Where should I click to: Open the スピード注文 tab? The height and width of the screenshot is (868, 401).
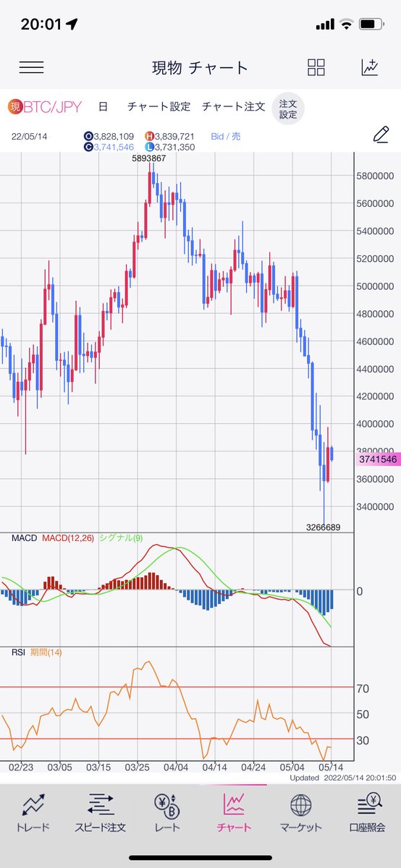[101, 812]
